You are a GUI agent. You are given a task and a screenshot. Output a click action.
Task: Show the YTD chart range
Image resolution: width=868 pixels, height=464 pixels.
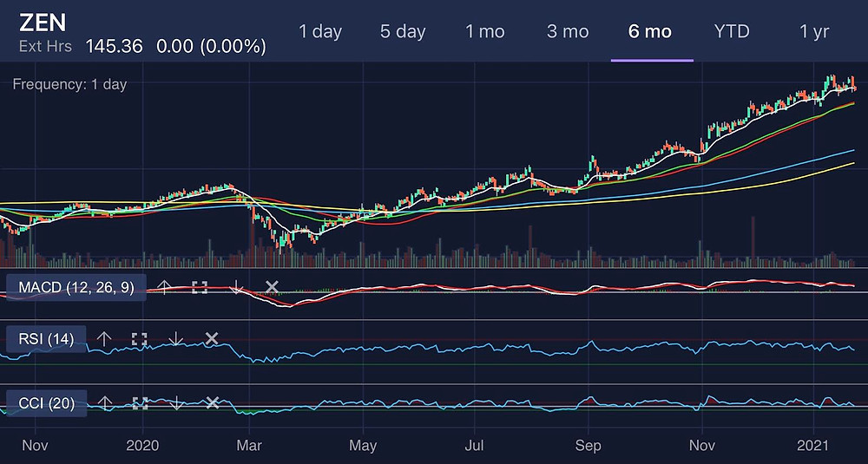point(731,31)
